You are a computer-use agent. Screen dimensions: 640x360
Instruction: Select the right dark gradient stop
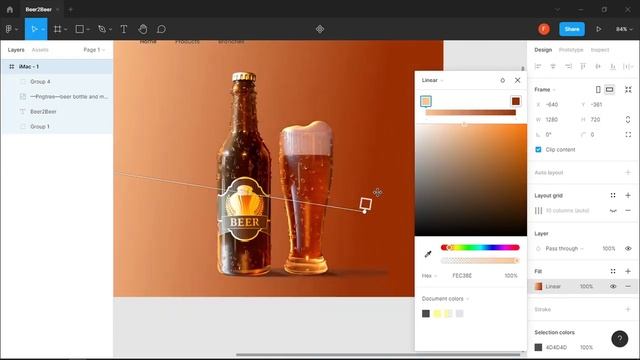point(516,101)
